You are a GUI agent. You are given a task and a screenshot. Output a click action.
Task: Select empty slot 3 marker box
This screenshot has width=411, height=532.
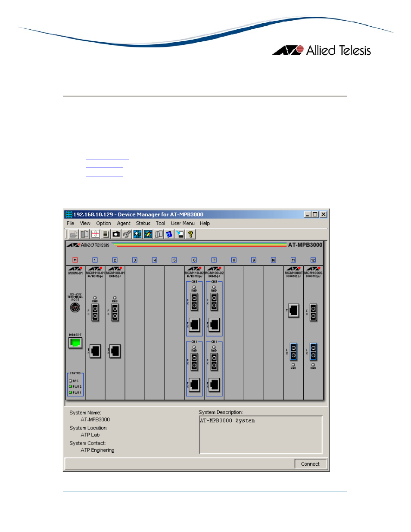(x=134, y=260)
